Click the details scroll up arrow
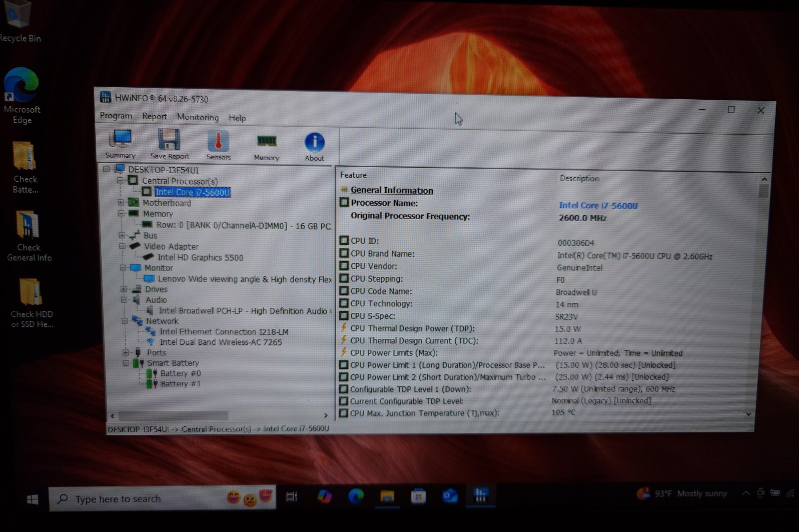Image resolution: width=799 pixels, height=532 pixels. (764, 179)
